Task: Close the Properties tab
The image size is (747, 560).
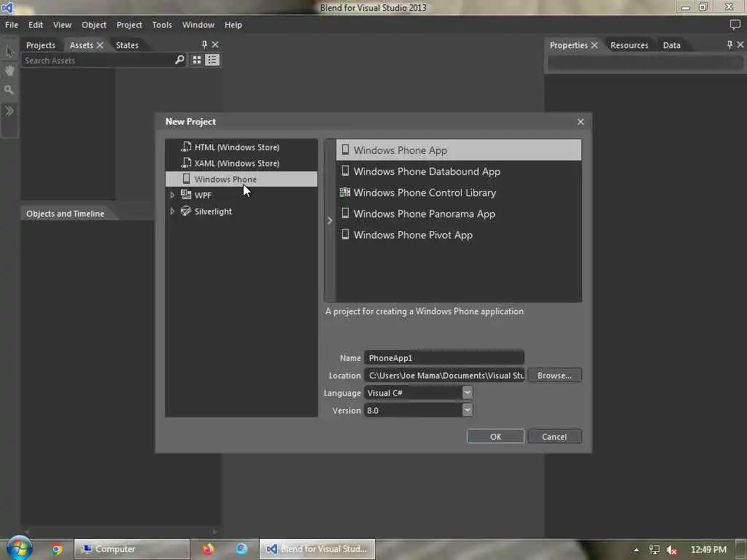Action: click(x=595, y=45)
